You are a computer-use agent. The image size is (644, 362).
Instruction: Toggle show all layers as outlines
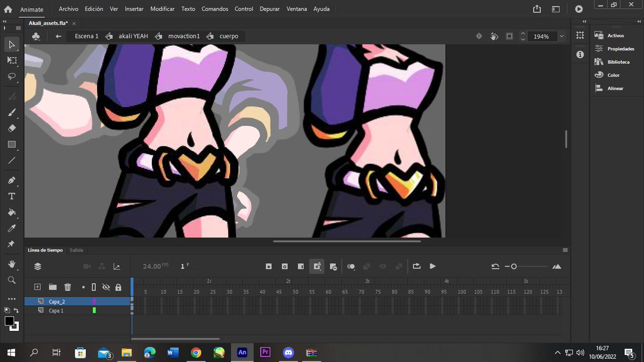point(93,287)
